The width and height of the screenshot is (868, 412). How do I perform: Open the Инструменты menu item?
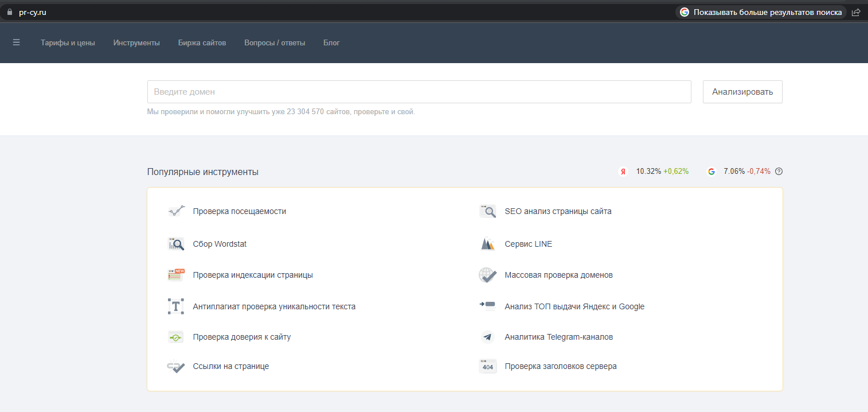(136, 42)
